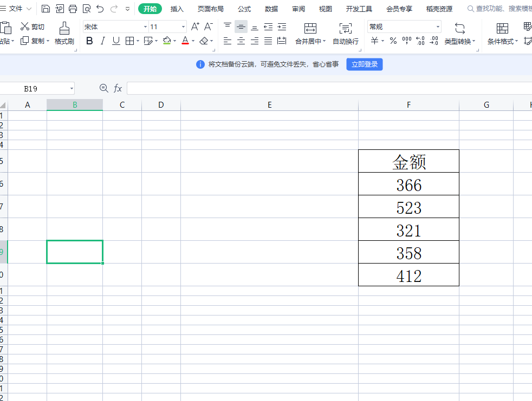Expand the Name Box dropdown arrow
This screenshot has width=532, height=401.
point(72,88)
